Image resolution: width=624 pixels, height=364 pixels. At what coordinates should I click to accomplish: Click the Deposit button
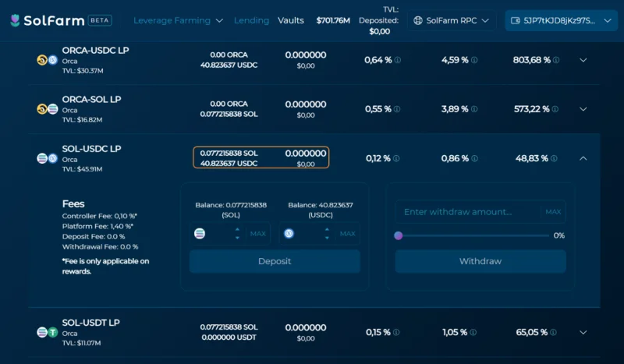[275, 261]
